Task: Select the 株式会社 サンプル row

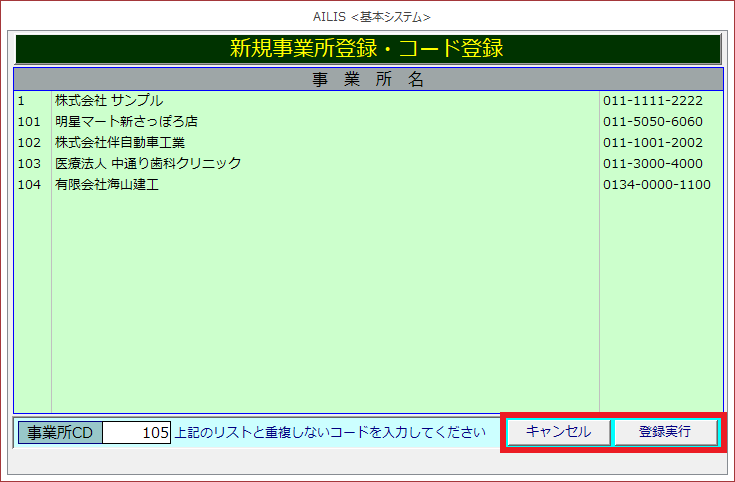Action: click(109, 101)
